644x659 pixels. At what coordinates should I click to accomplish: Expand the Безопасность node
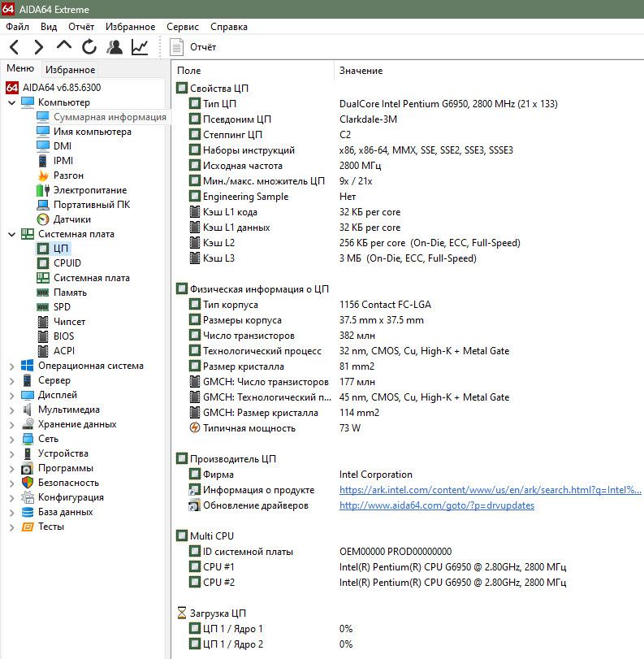point(11,483)
